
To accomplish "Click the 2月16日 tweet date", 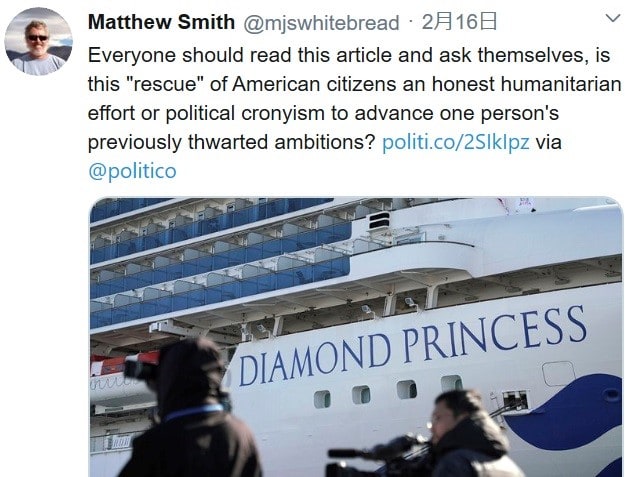I will pyautogui.click(x=459, y=22).
